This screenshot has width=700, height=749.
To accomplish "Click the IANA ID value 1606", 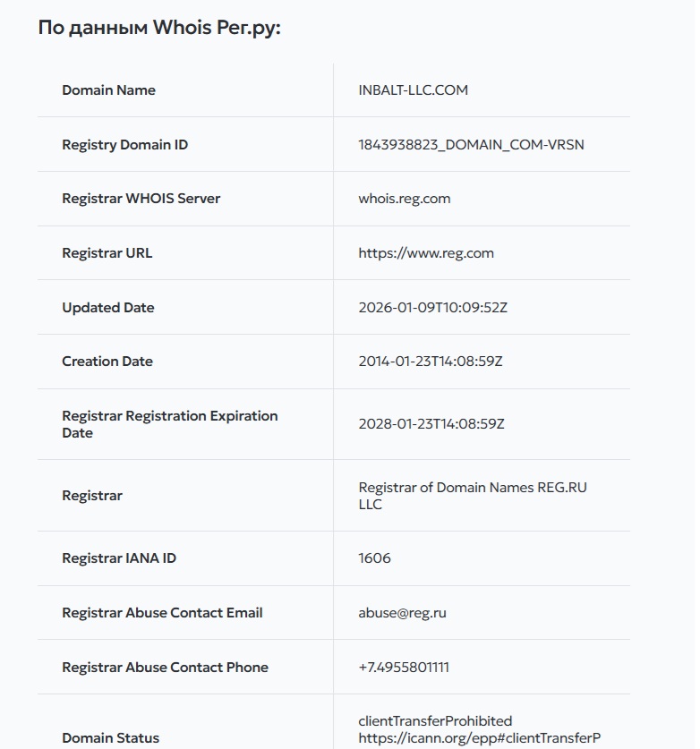I will (x=374, y=558).
